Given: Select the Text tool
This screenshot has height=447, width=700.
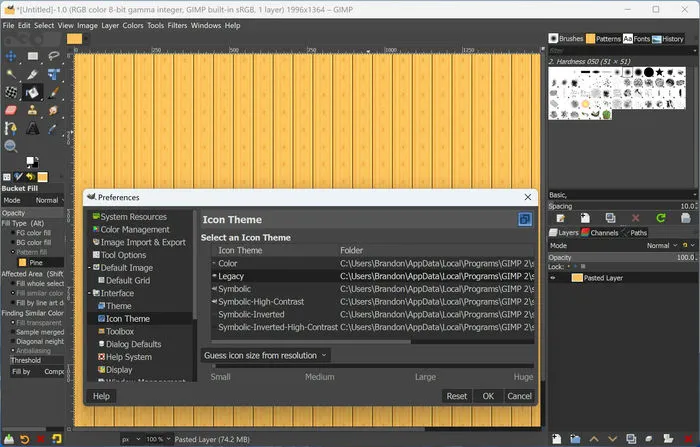Looking at the screenshot, I should point(32,129).
